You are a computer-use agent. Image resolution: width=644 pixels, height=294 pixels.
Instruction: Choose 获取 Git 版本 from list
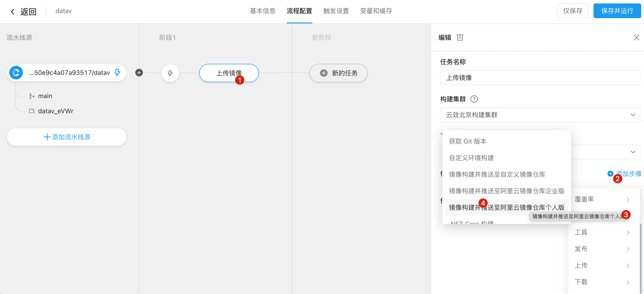coord(468,141)
